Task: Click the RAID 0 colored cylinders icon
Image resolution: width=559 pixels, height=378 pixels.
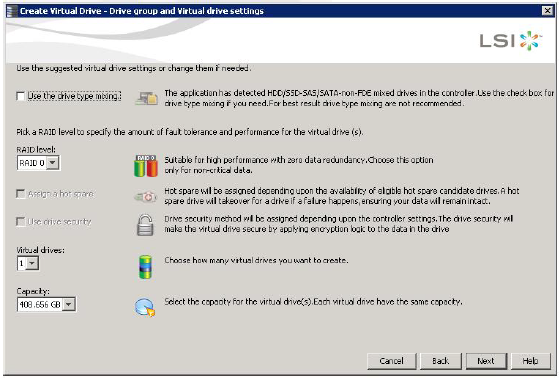Action: [x=146, y=166]
